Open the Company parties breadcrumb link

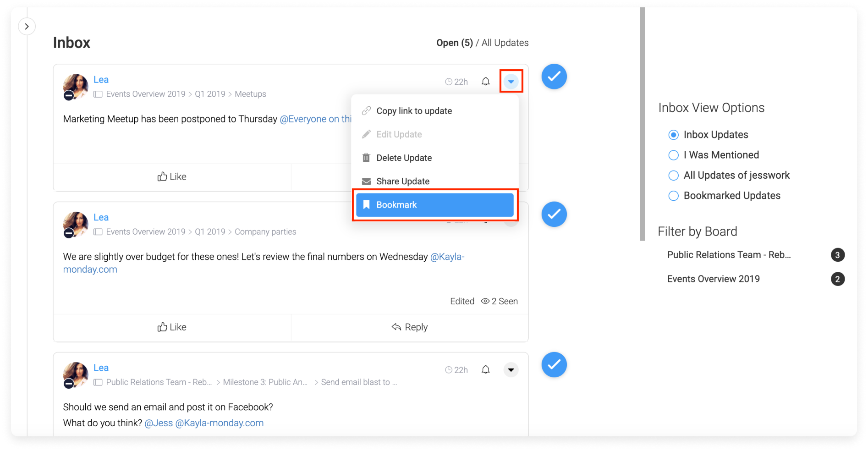[x=265, y=232]
